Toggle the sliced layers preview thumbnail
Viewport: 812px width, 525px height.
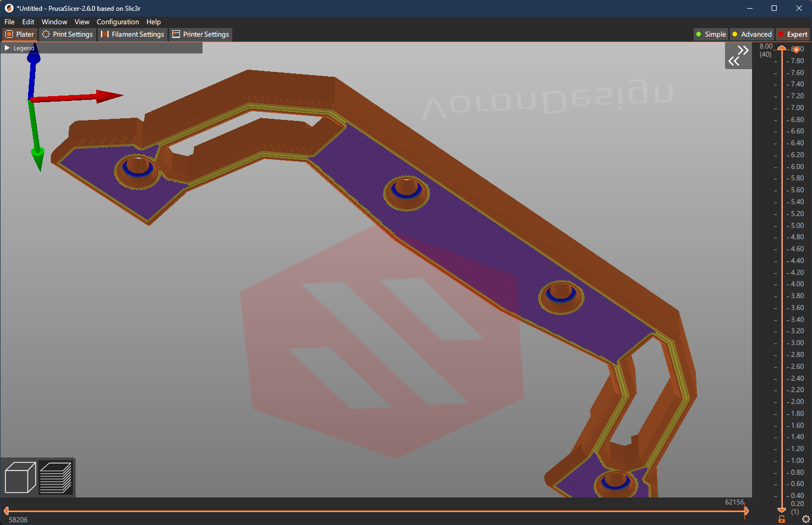pos(56,476)
